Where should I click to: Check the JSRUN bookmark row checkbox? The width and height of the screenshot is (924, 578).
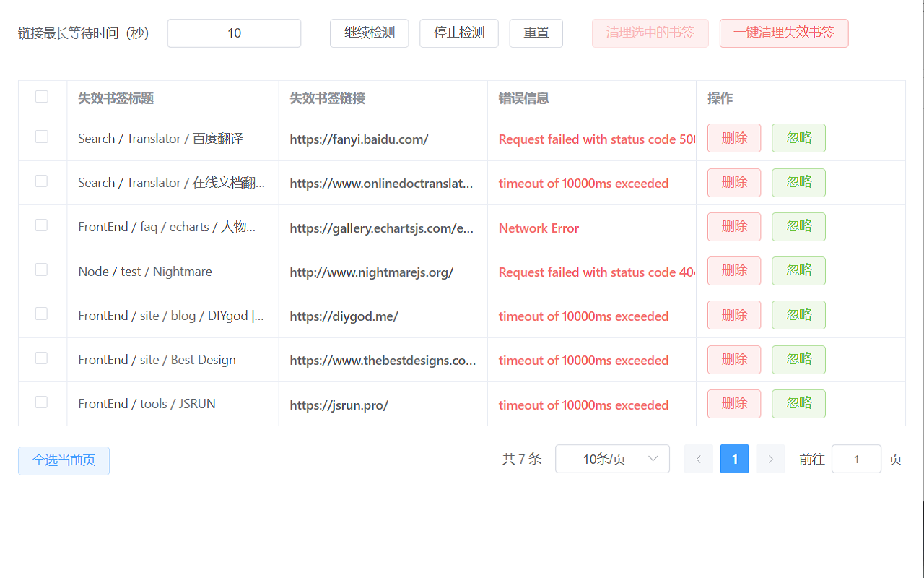(42, 402)
